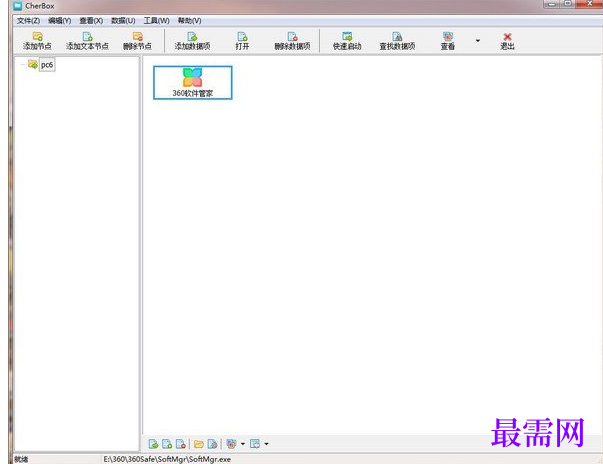Click the 删除数据项 toolbar button

tap(292, 41)
